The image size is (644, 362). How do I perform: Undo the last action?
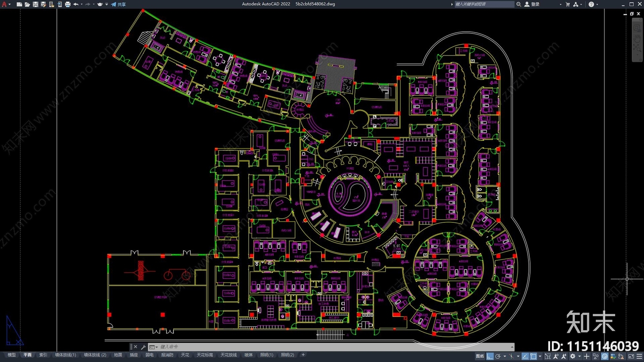click(76, 4)
